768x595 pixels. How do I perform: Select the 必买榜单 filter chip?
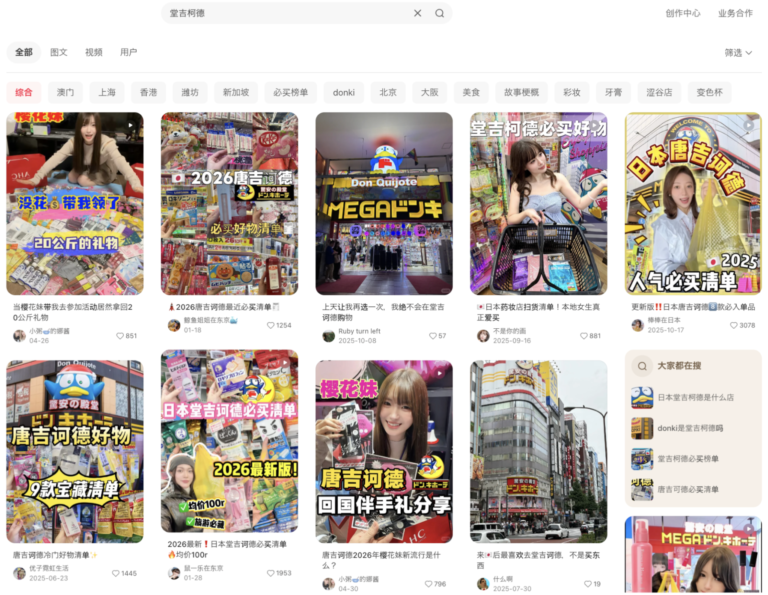click(290, 92)
